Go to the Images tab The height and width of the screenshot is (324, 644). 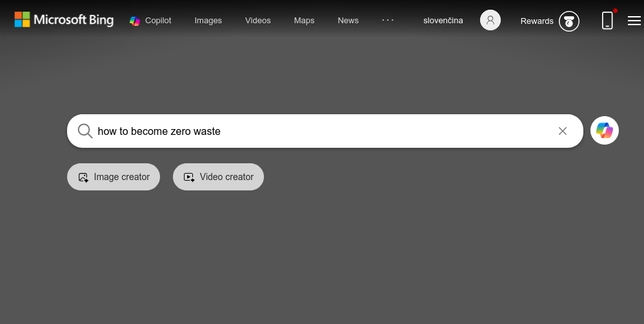(x=208, y=21)
